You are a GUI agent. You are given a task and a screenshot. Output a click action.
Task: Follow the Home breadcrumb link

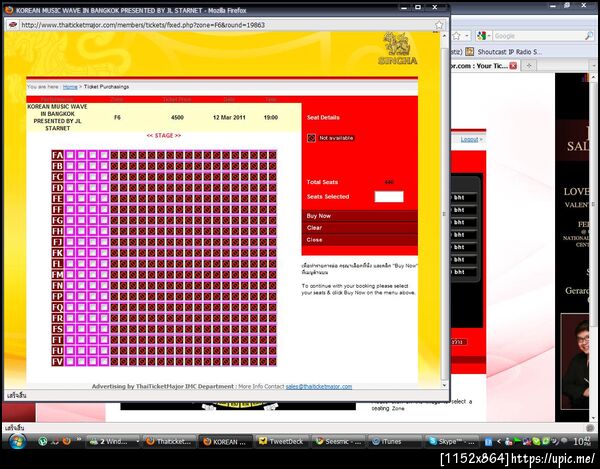(70, 87)
